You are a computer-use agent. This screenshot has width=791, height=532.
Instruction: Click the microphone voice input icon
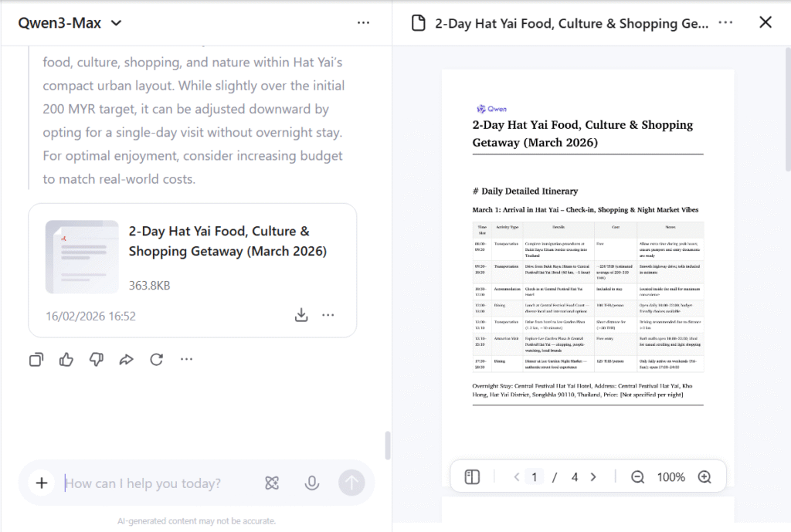pyautogui.click(x=311, y=483)
